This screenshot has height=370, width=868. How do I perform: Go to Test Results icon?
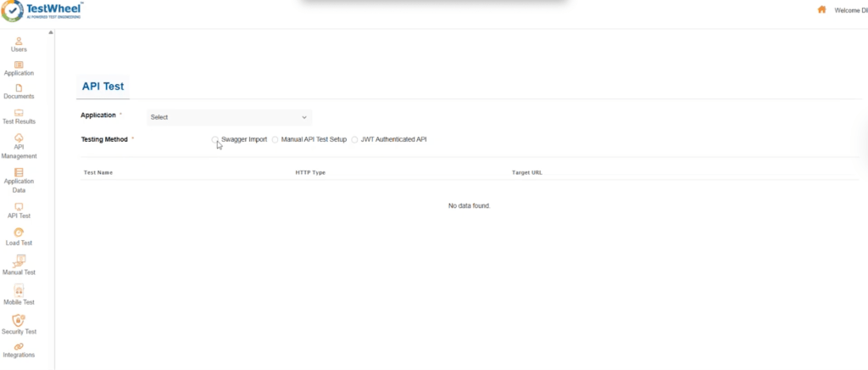coord(19,112)
